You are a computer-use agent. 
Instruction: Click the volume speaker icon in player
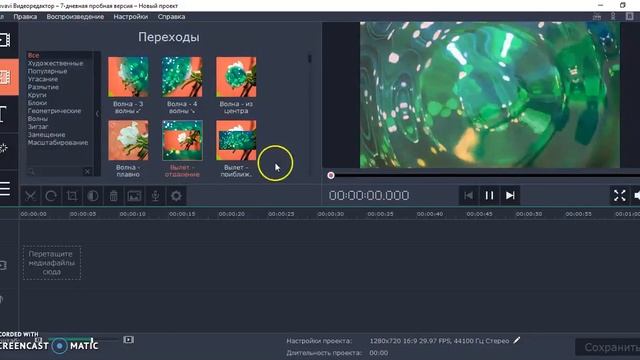point(637,196)
